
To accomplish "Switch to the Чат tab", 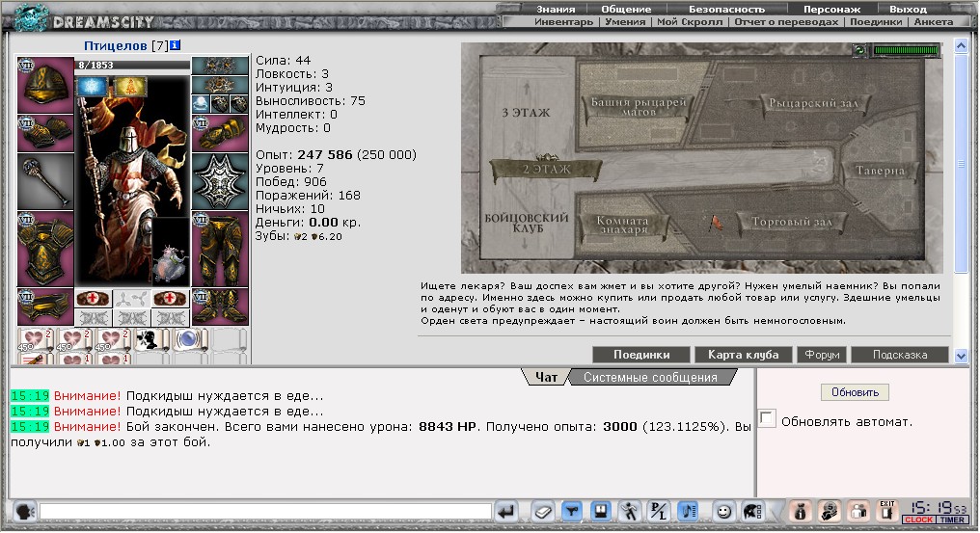I will (x=546, y=377).
